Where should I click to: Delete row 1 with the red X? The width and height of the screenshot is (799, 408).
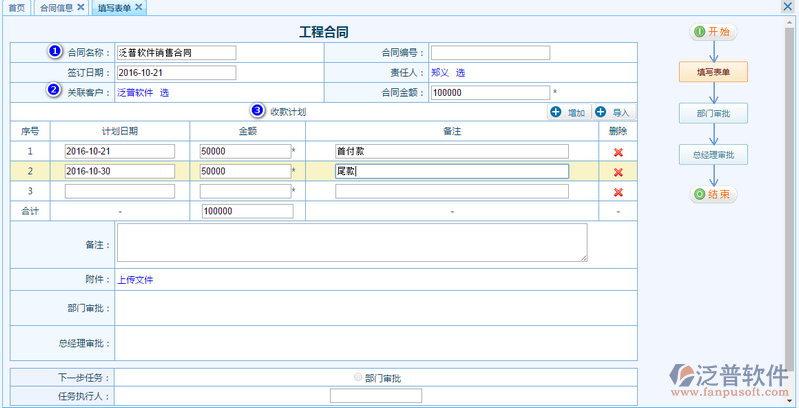coord(618,152)
